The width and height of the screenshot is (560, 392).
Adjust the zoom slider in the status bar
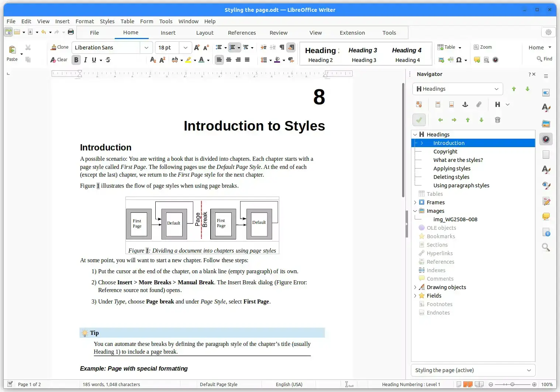[x=512, y=384]
